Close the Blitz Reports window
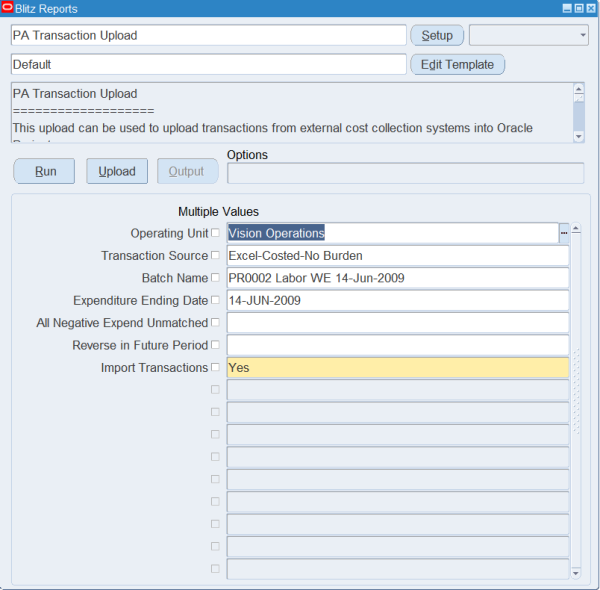600x590 pixels. point(591,8)
